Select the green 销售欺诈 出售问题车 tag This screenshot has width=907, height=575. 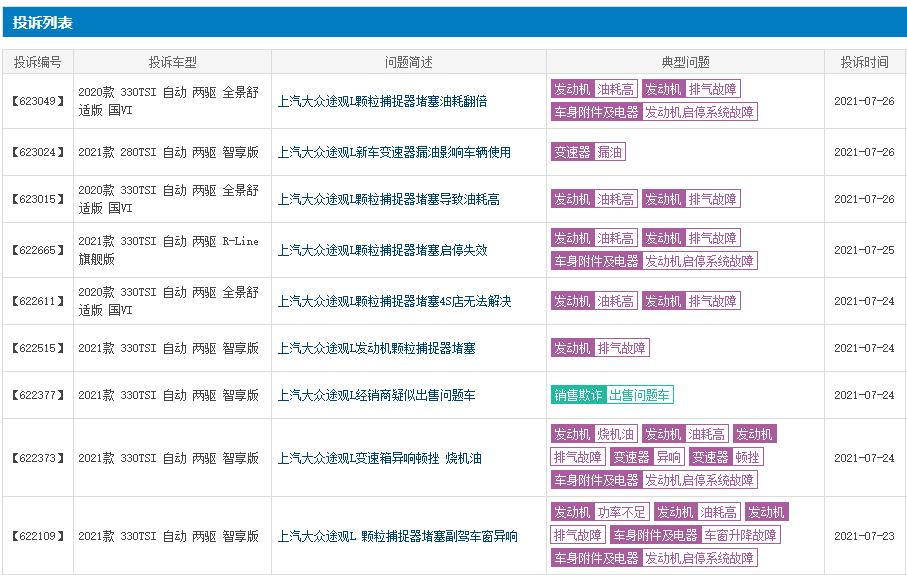click(612, 395)
